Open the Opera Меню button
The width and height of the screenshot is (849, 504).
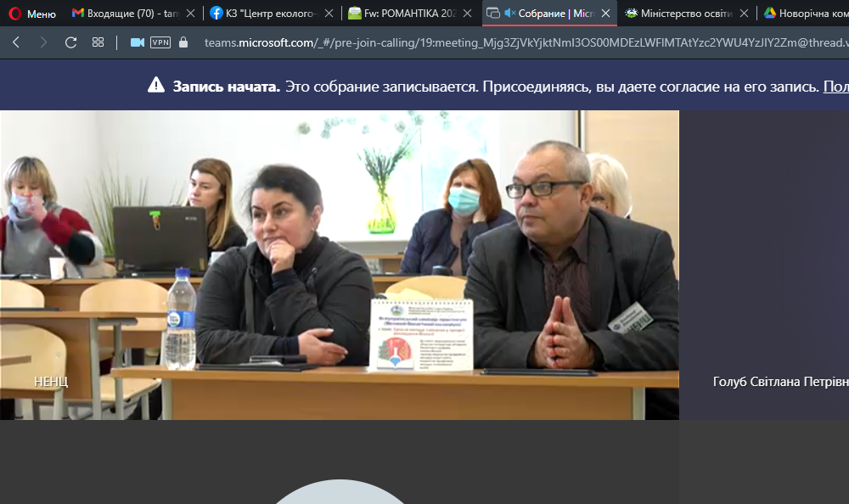coord(32,13)
